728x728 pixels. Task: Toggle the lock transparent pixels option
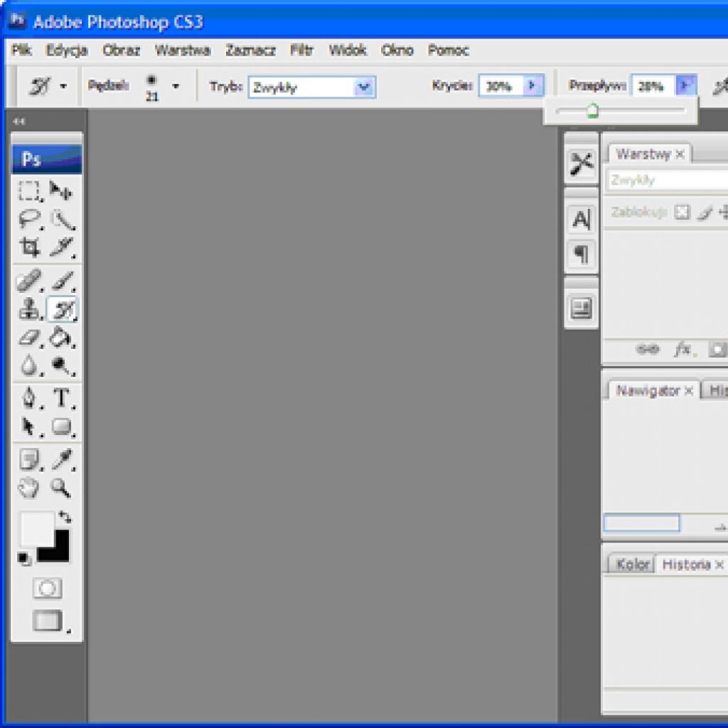pyautogui.click(x=682, y=212)
